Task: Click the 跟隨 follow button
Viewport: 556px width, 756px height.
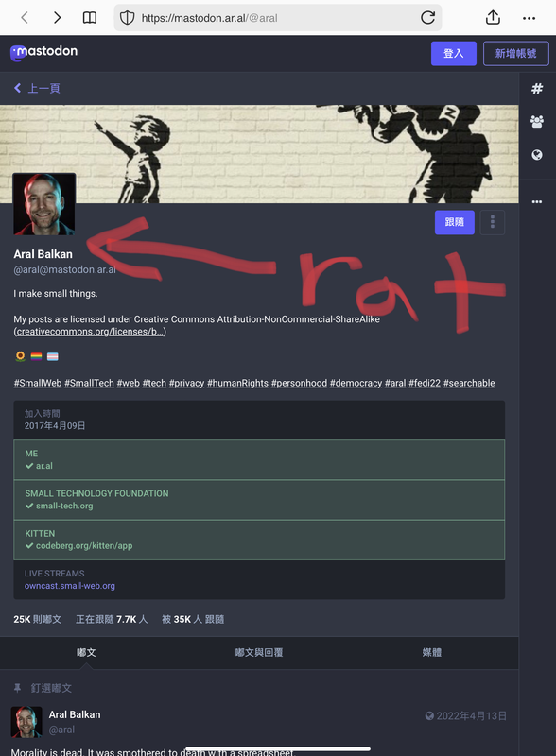Action: (454, 222)
